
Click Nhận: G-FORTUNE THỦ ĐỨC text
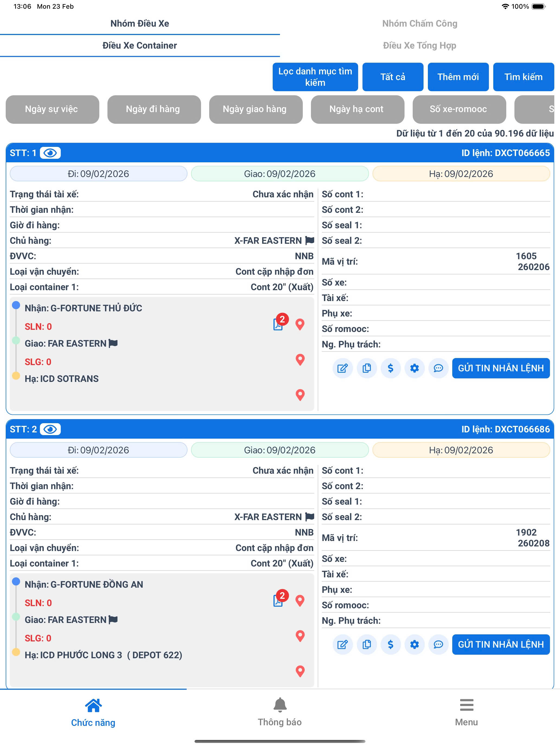[83, 308]
